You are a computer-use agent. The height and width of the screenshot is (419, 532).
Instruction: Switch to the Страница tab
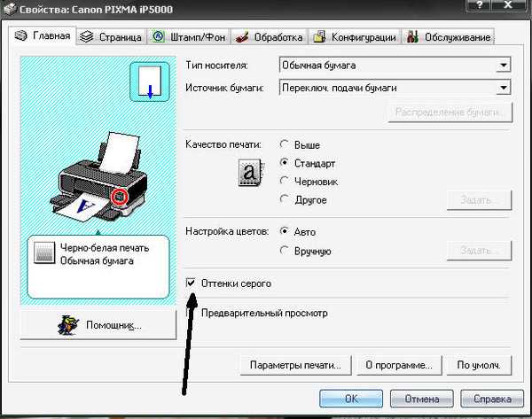click(112, 36)
